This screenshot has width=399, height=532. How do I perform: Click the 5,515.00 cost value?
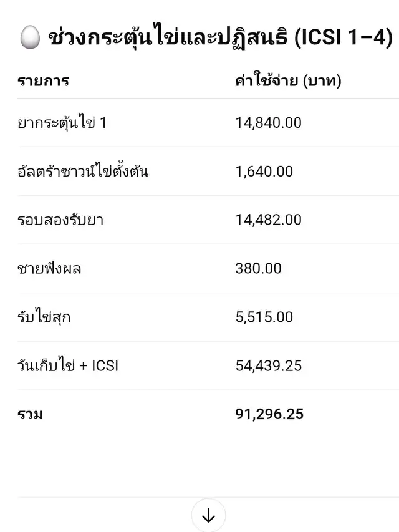264,317
